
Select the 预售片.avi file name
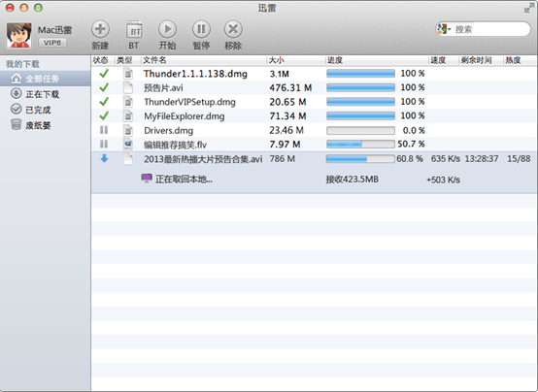(x=163, y=88)
